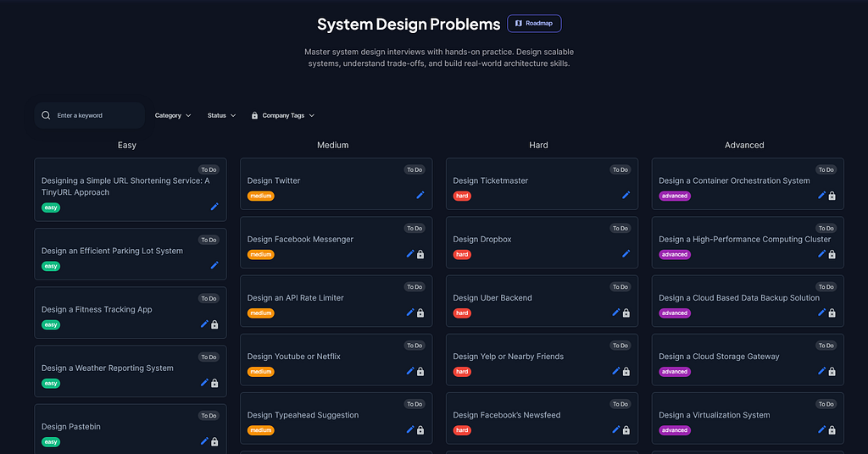Click lock icon on API Rate Limiter card
Viewport: 868px width, 454px height.
coord(420,313)
